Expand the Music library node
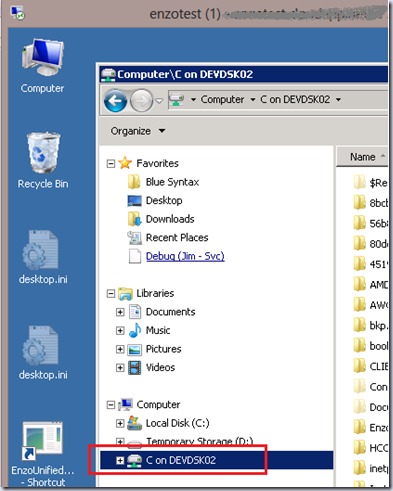 click(x=120, y=331)
